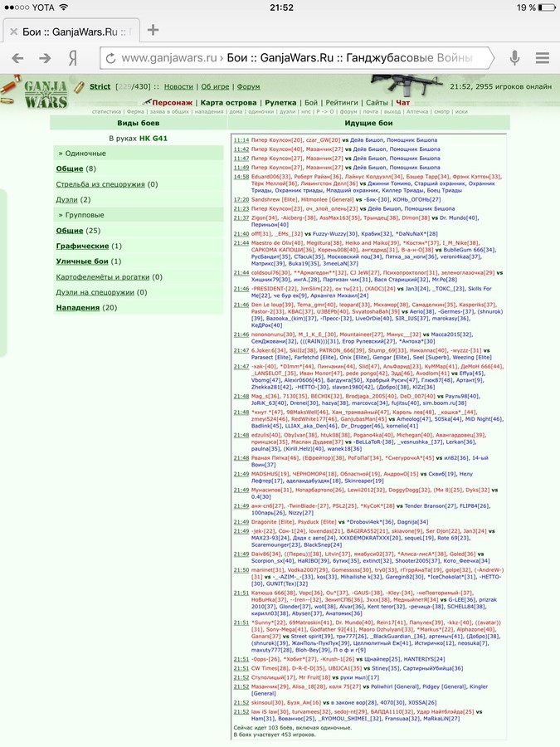Open the 21:40 battle time link
Image resolution: width=560 pixels, height=747 pixels.
241,234
